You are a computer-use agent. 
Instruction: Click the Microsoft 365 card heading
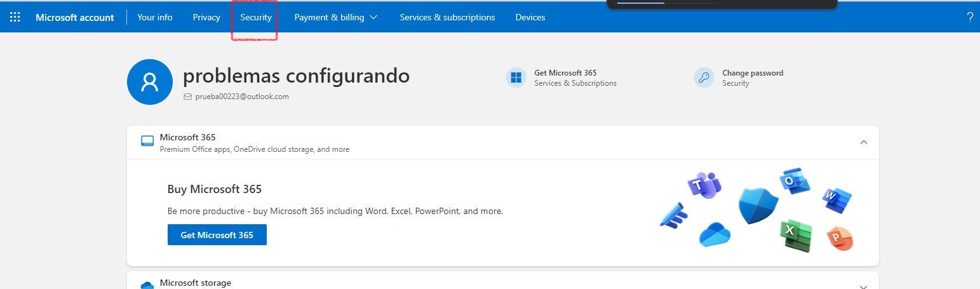pos(187,137)
